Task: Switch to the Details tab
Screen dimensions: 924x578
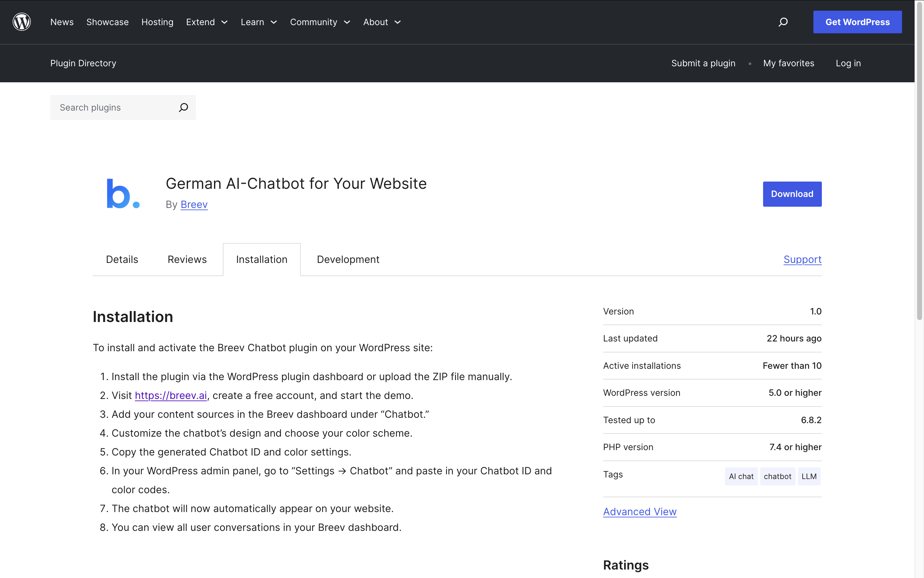Action: pos(122,259)
